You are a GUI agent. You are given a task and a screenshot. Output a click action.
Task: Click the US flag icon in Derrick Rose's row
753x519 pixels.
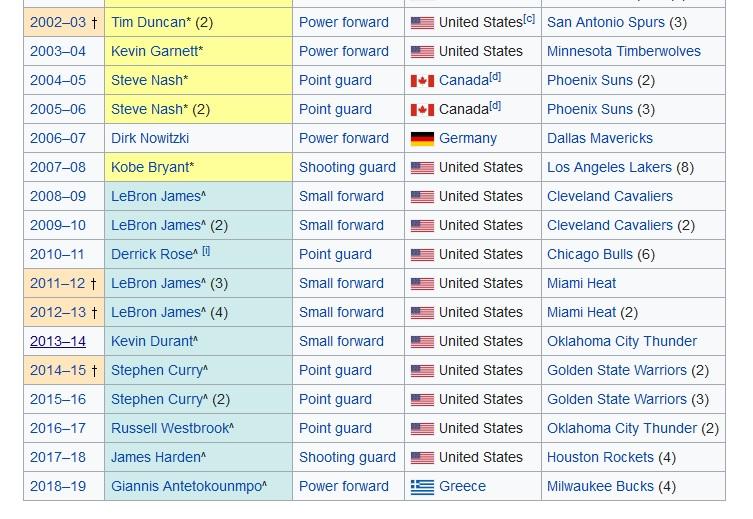[x=422, y=254]
